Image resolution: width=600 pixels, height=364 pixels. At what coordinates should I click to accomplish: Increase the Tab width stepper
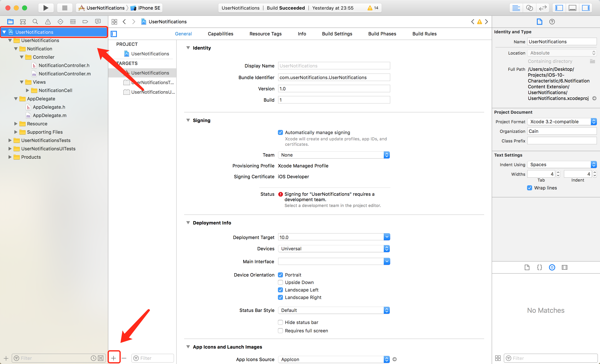[x=558, y=172]
